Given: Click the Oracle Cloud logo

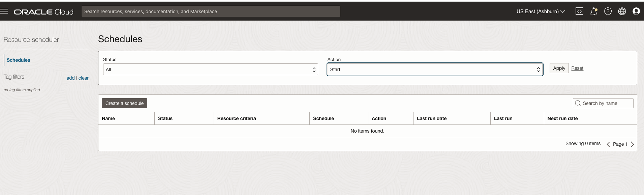Looking at the screenshot, I should 43,12.
